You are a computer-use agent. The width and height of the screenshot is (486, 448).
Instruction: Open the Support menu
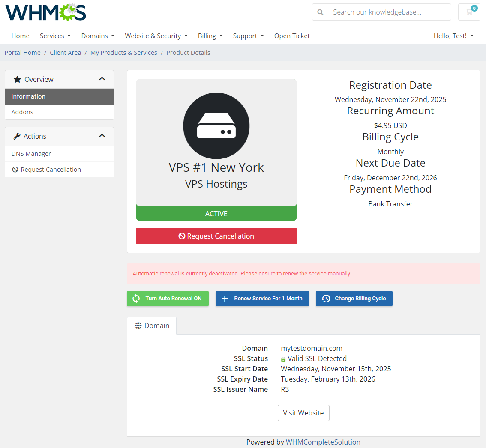click(248, 36)
